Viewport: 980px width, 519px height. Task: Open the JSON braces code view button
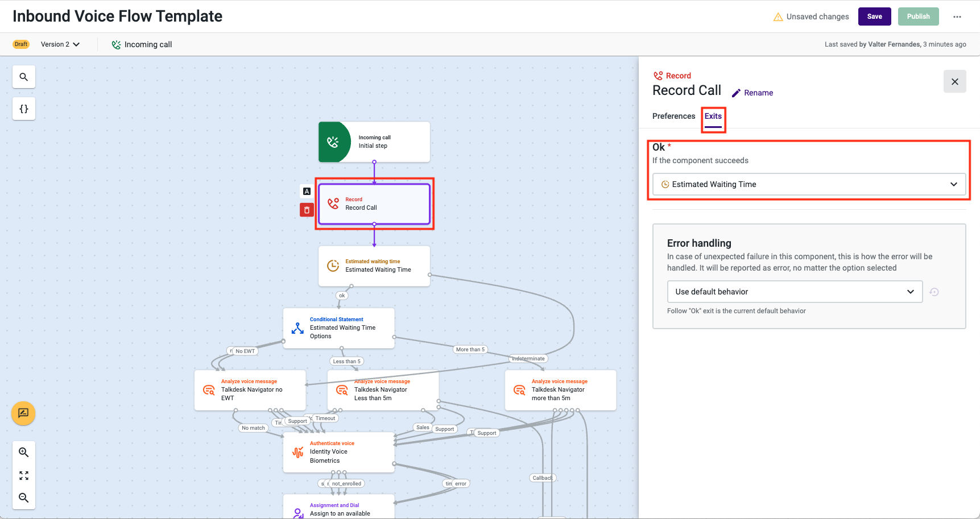click(x=24, y=109)
